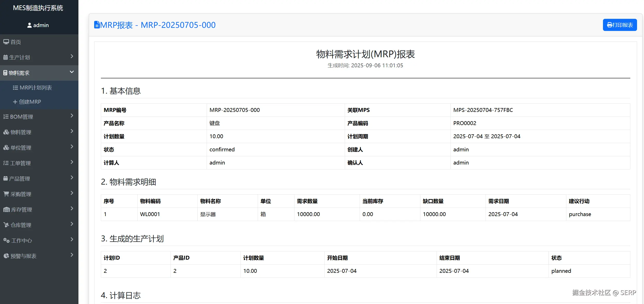Image resolution: width=644 pixels, height=304 pixels.
Task: Click the admin user avatar icon
Action: (x=29, y=25)
